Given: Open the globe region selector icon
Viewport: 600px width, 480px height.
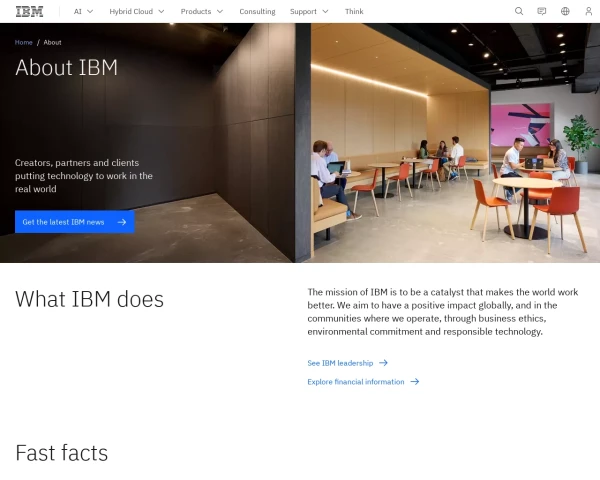Looking at the screenshot, I should click(565, 11).
